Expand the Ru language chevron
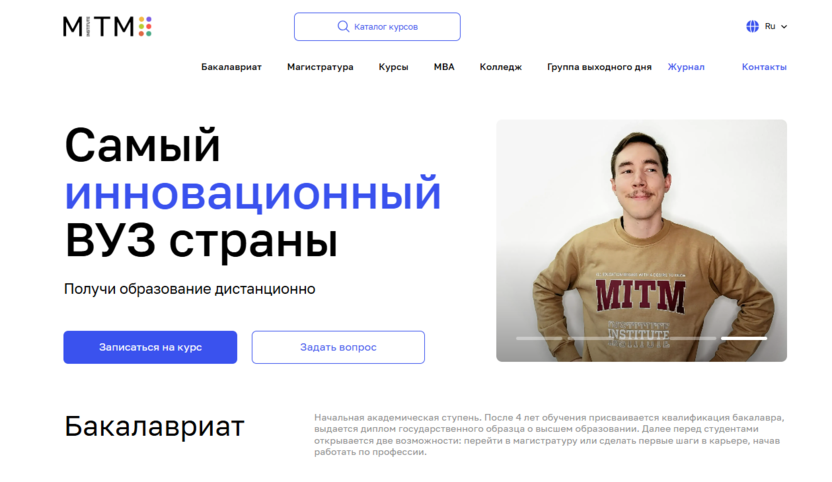 tap(784, 27)
